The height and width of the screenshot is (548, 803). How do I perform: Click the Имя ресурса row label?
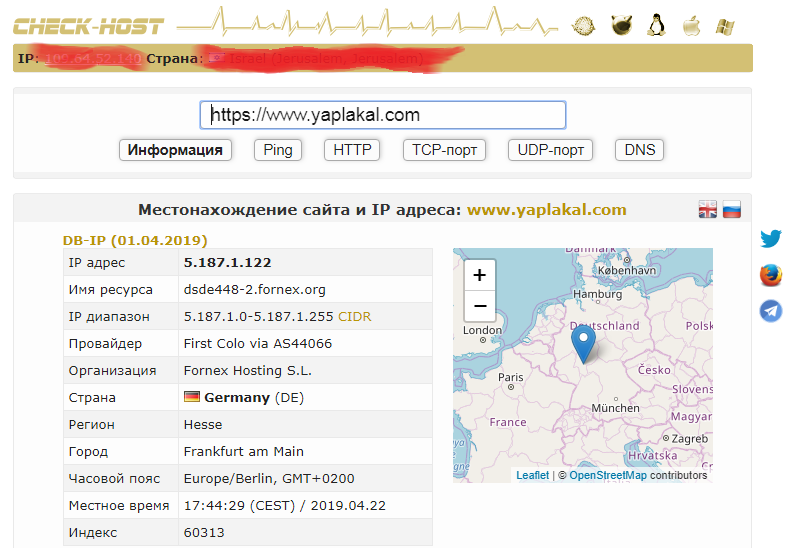click(x=111, y=290)
